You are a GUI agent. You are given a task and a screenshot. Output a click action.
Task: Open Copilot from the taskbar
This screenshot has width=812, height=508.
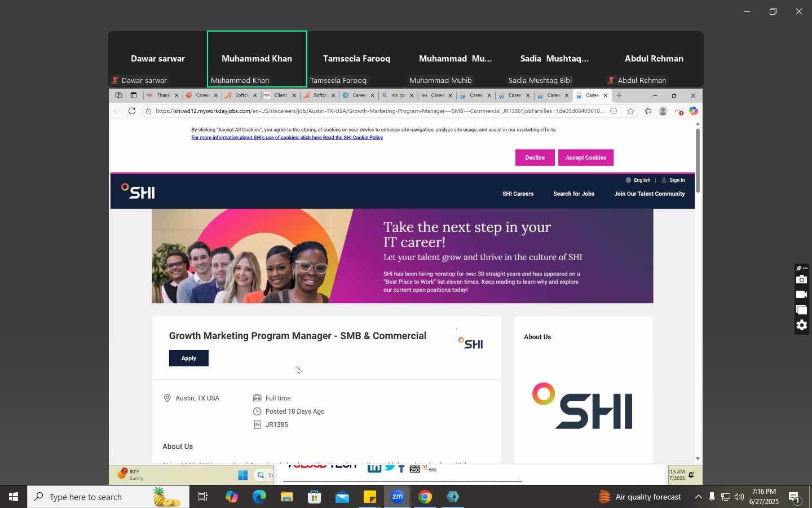[231, 497]
